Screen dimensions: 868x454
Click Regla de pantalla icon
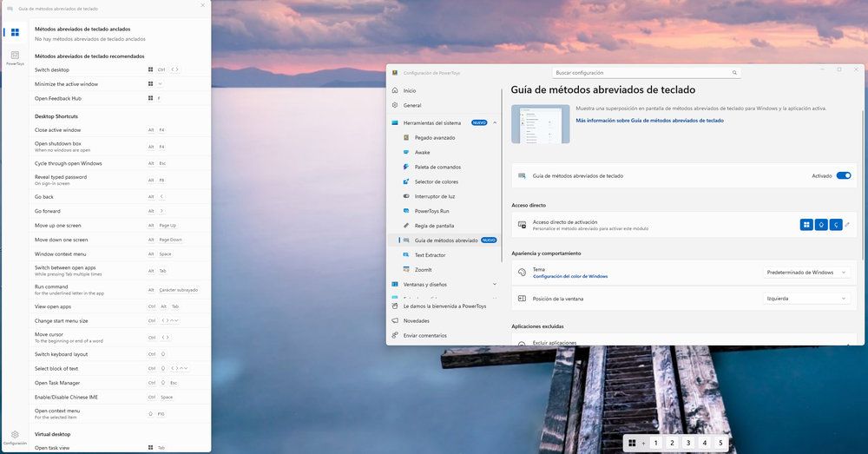(x=405, y=226)
